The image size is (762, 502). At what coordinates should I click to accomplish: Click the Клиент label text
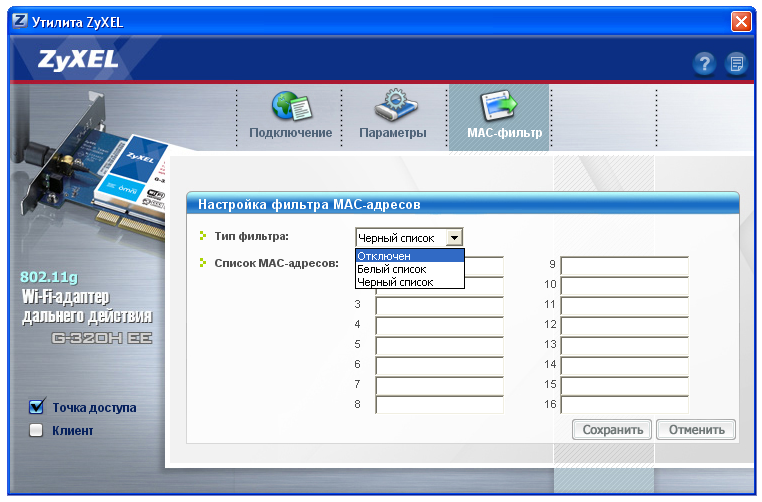[72, 431]
